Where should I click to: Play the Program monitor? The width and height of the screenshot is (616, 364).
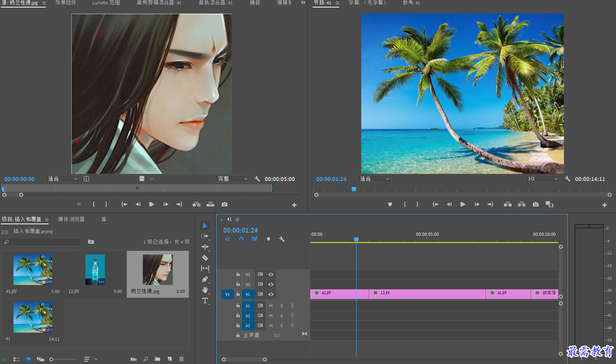[x=463, y=204]
